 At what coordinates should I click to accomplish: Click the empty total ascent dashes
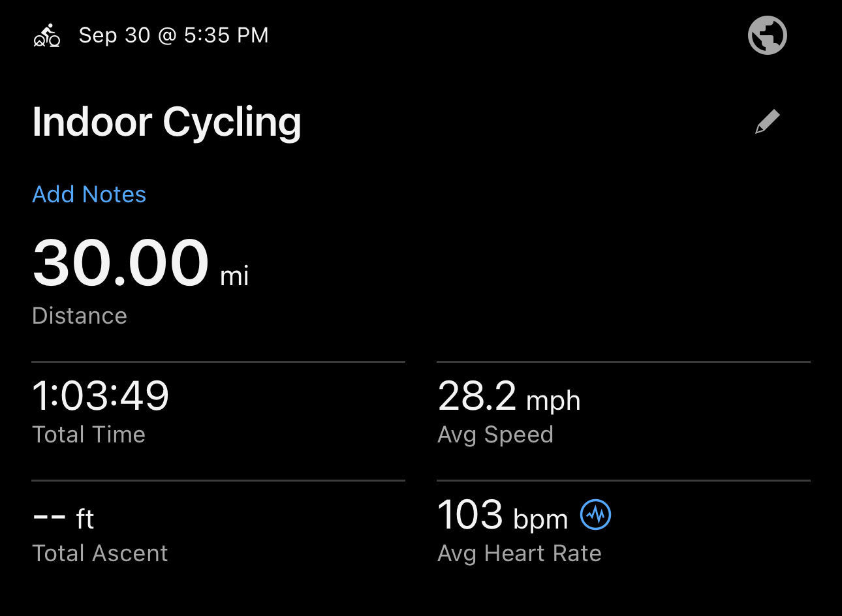[x=49, y=516]
